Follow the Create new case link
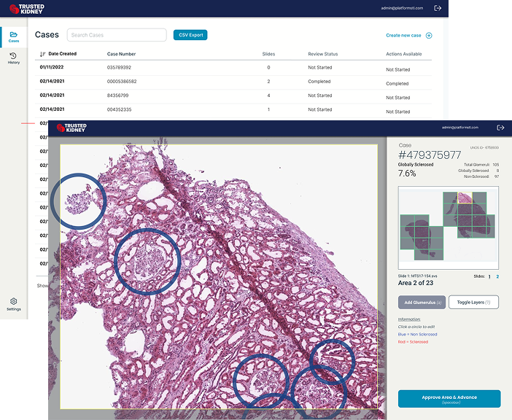 (x=403, y=35)
